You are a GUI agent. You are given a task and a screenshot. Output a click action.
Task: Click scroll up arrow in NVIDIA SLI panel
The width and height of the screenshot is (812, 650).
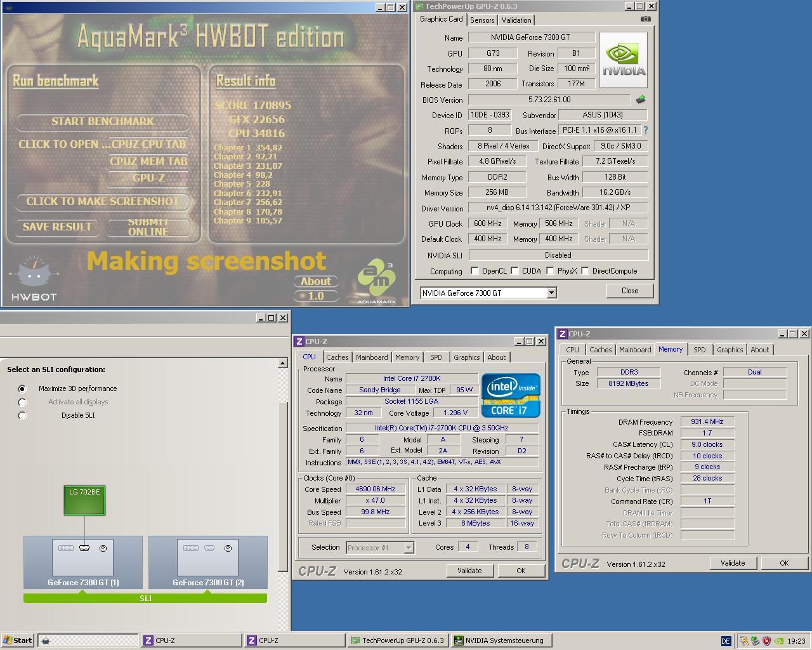pyautogui.click(x=283, y=363)
